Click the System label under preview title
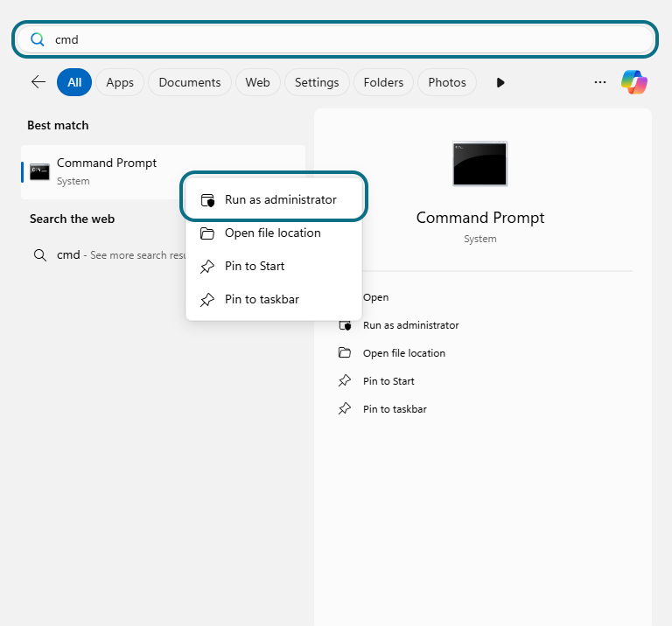Viewport: 672px width, 626px height. 480,239
